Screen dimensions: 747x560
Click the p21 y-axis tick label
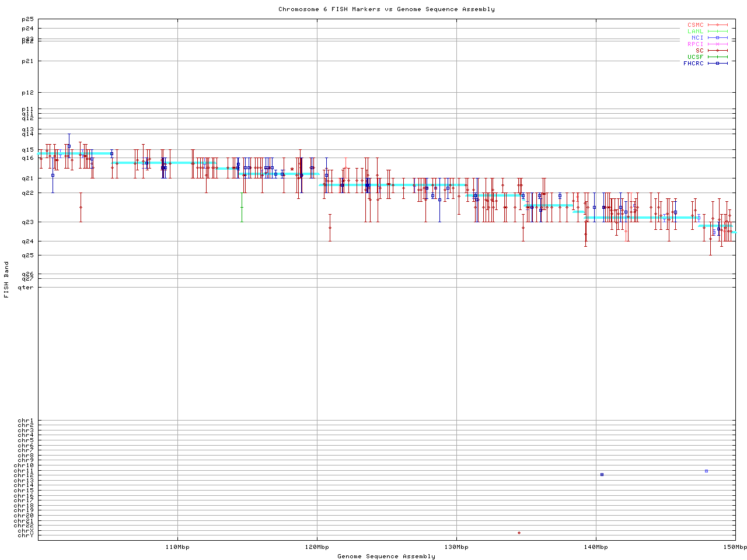point(27,61)
